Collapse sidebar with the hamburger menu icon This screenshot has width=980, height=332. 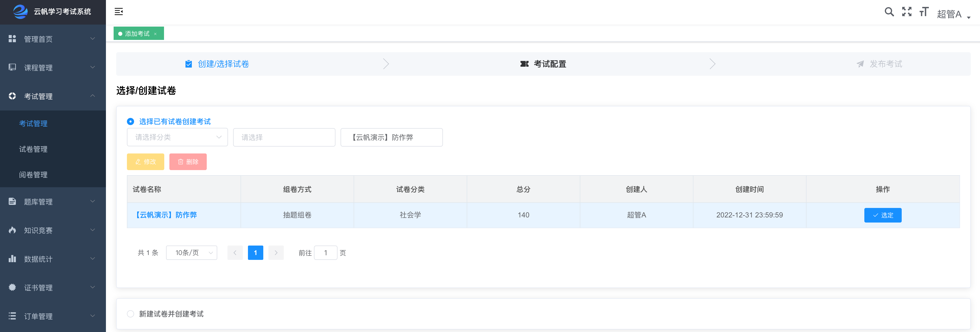pyautogui.click(x=119, y=12)
